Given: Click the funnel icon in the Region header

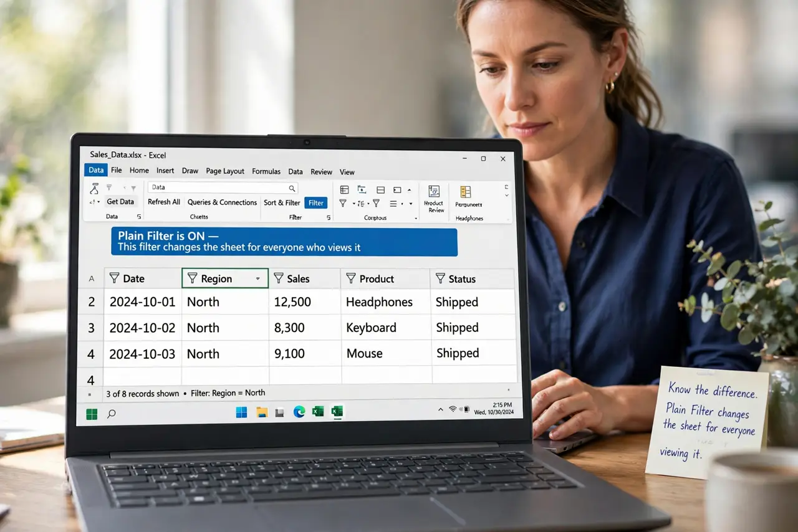Looking at the screenshot, I should point(192,278).
